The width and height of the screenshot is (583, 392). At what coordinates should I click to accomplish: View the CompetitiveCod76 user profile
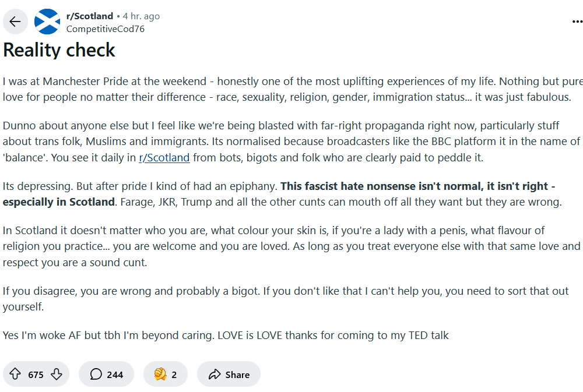click(x=106, y=29)
